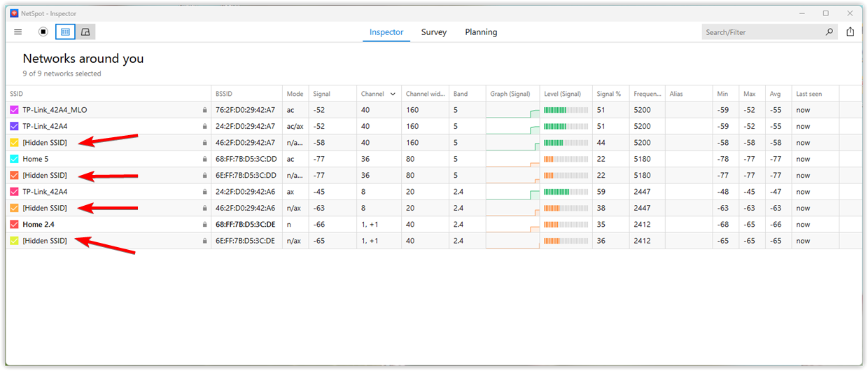
Task: Click the NetSpot app icon in title bar
Action: pyautogui.click(x=14, y=13)
